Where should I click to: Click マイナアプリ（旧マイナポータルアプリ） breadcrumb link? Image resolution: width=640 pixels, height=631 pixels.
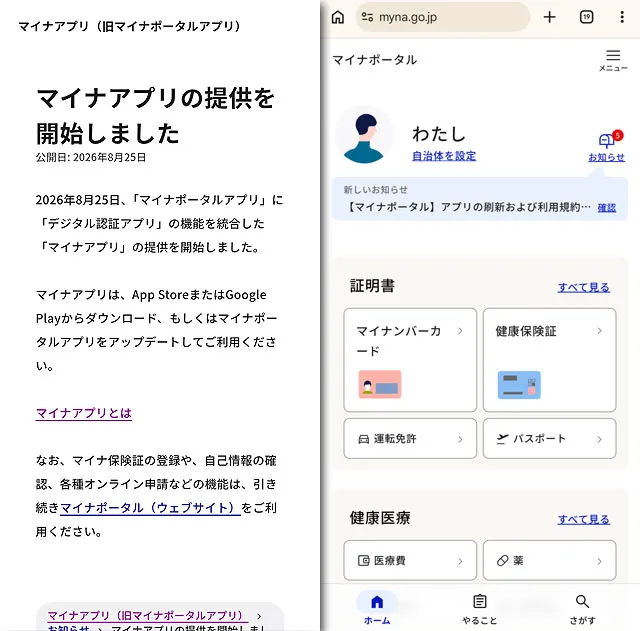point(147,615)
